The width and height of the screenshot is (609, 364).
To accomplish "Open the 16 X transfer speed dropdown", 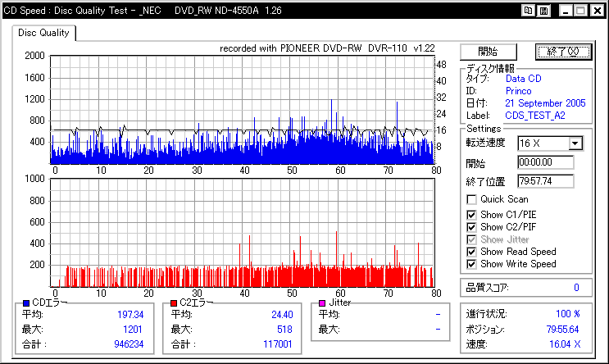I will 575,143.
